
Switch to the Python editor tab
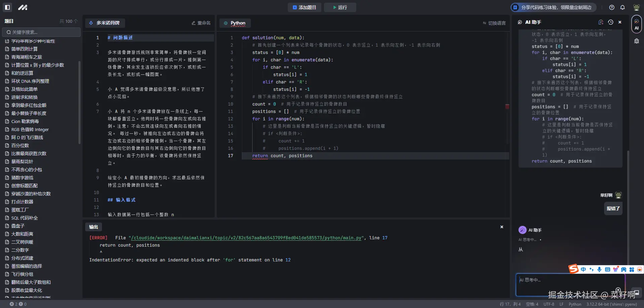235,23
